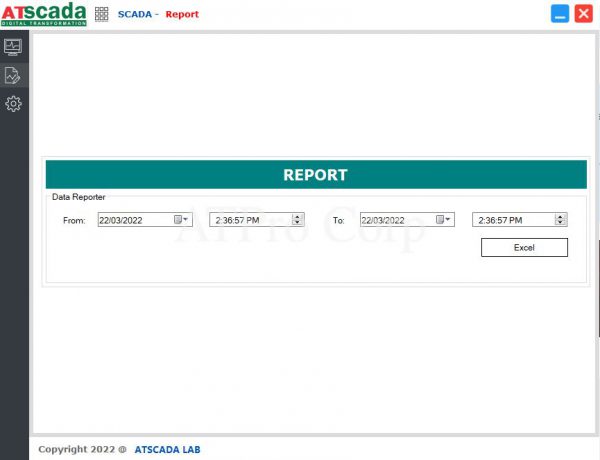
Task: Decrease the To time with down arrow
Action: [560, 223]
